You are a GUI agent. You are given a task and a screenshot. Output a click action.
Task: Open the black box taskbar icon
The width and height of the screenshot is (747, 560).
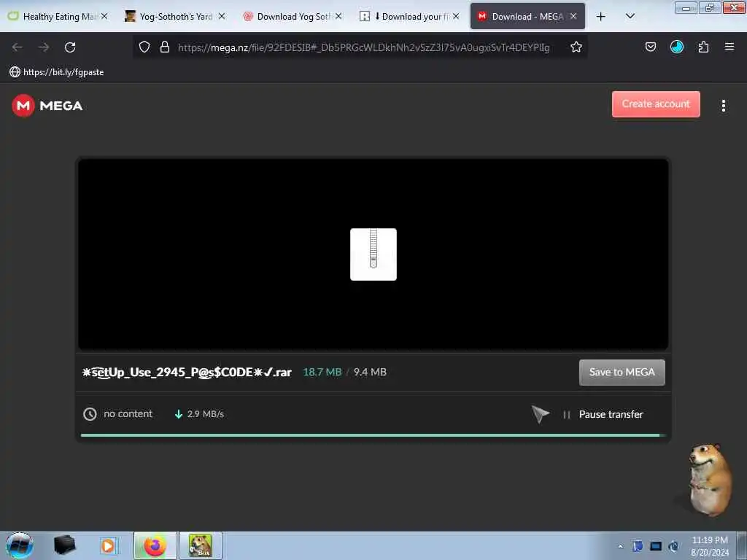pos(64,545)
